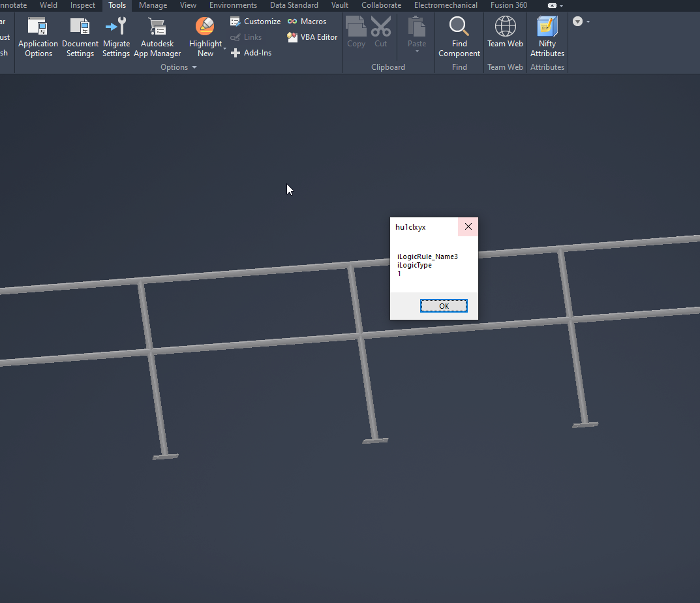This screenshot has width=700, height=603.
Task: Open the VBA Editor
Action: pyautogui.click(x=312, y=37)
